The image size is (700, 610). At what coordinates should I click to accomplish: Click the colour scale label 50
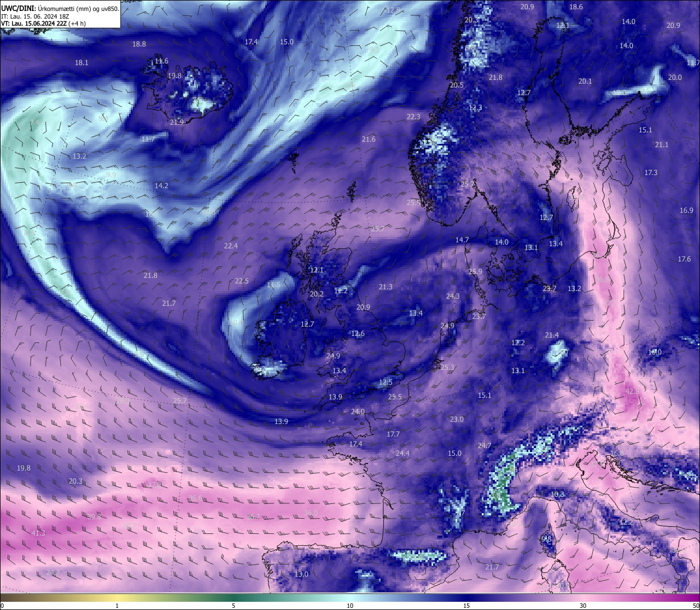click(x=695, y=606)
